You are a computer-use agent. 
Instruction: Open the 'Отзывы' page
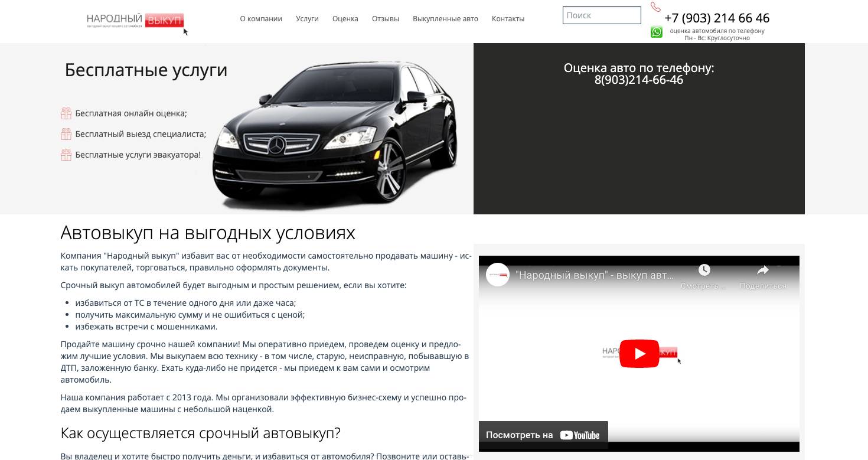click(386, 19)
